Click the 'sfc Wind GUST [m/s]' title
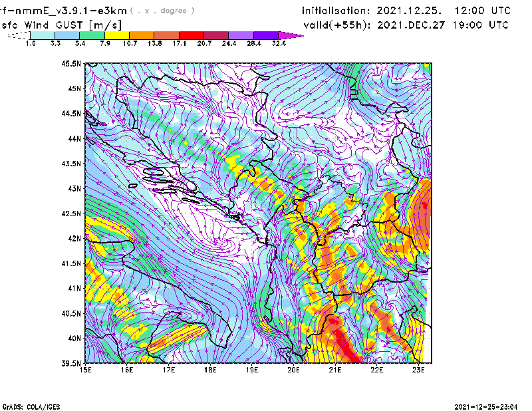The image size is (532, 411). click(61, 25)
